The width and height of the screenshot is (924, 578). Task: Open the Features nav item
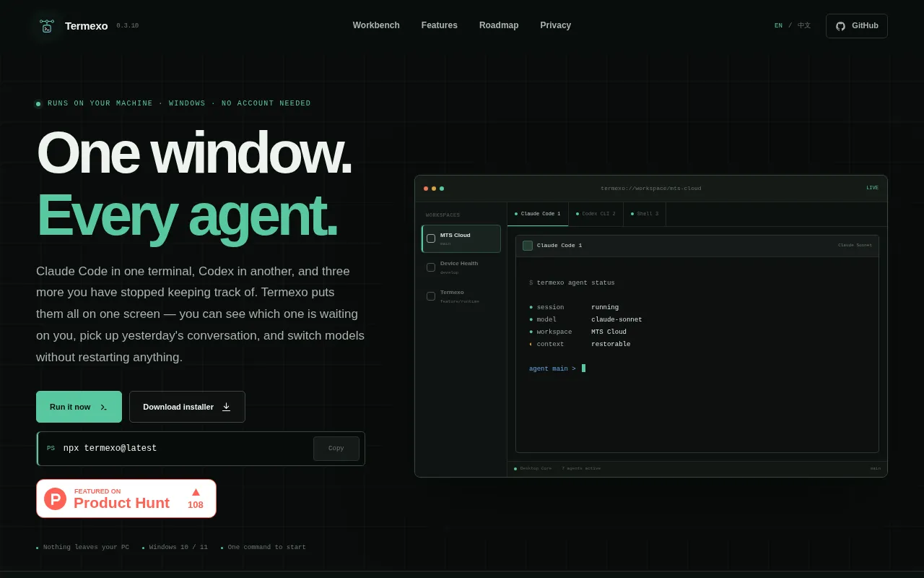pos(440,25)
